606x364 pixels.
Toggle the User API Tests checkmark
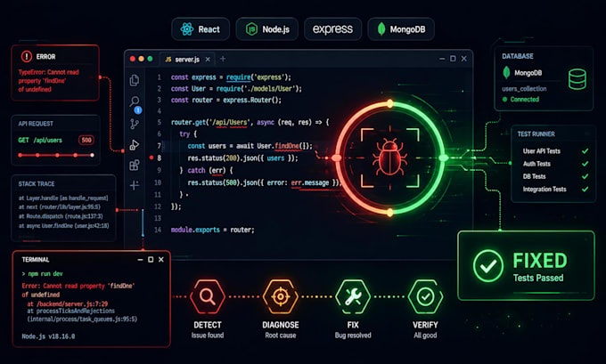586,151
